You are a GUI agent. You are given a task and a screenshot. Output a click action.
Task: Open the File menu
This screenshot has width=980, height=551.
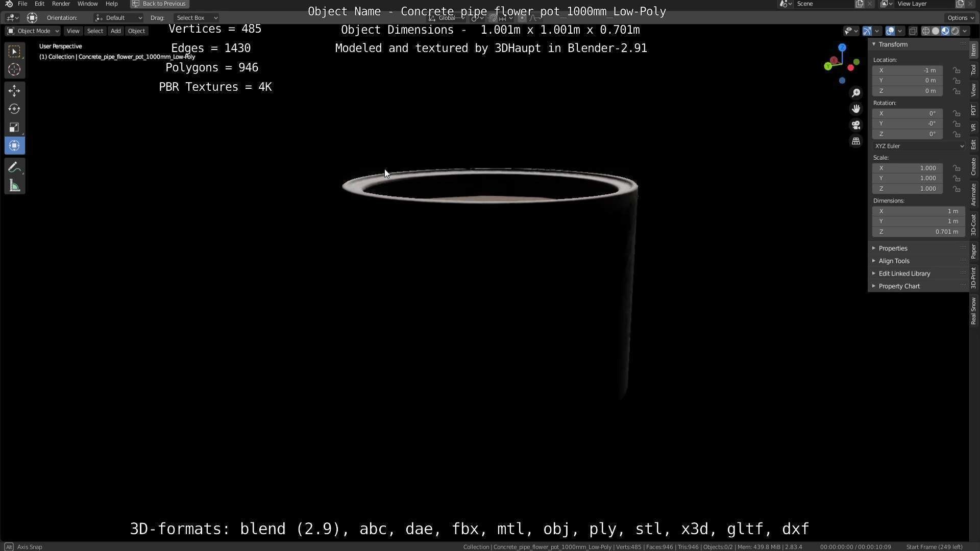coord(22,4)
